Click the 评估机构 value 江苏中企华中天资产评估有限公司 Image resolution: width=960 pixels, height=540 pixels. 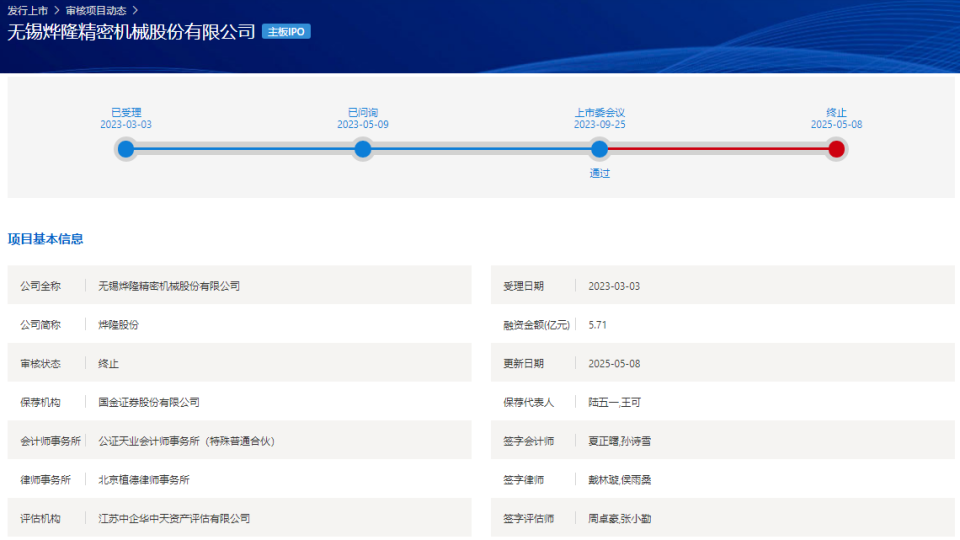point(174,519)
